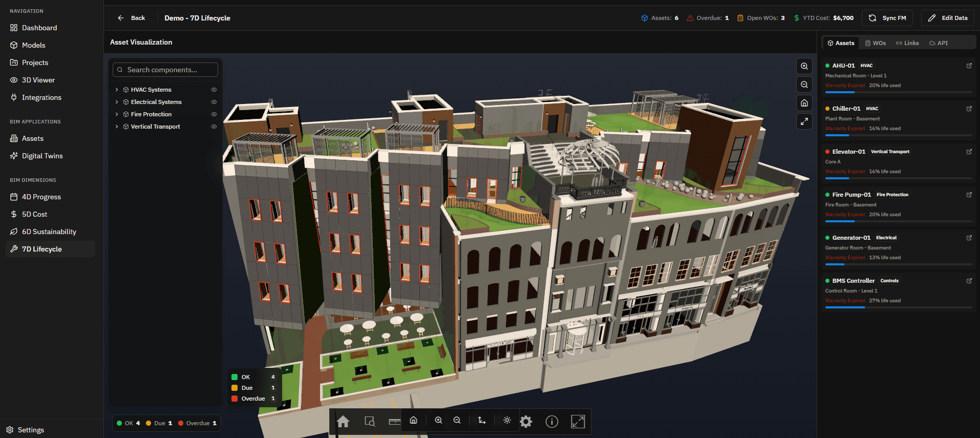Toggle visibility of Fire Protection
This screenshot has width=980, height=438.
(x=214, y=114)
